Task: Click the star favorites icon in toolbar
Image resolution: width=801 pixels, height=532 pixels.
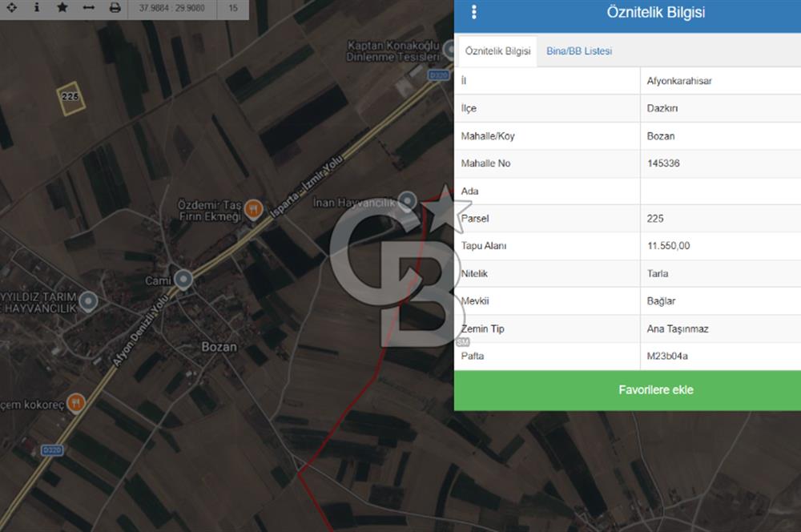Action: (62, 8)
